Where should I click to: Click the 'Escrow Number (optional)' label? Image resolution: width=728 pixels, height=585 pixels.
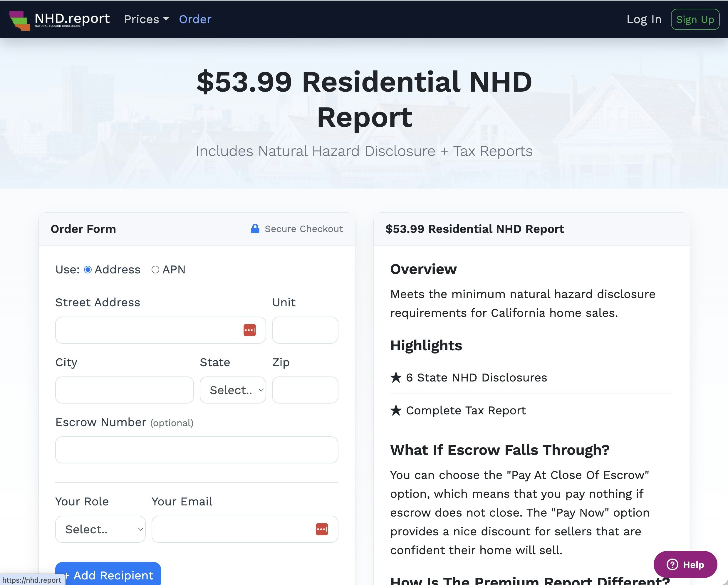(124, 422)
